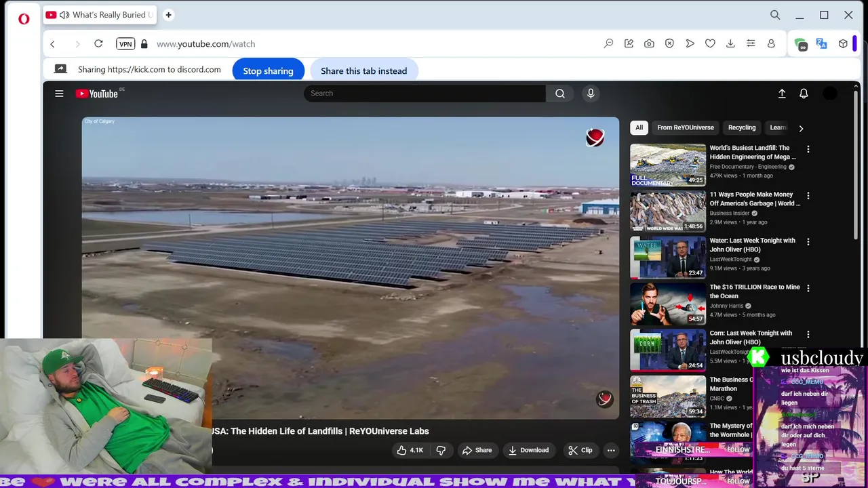
Task: Click The $16 TRILLION Race title
Action: tap(755, 291)
